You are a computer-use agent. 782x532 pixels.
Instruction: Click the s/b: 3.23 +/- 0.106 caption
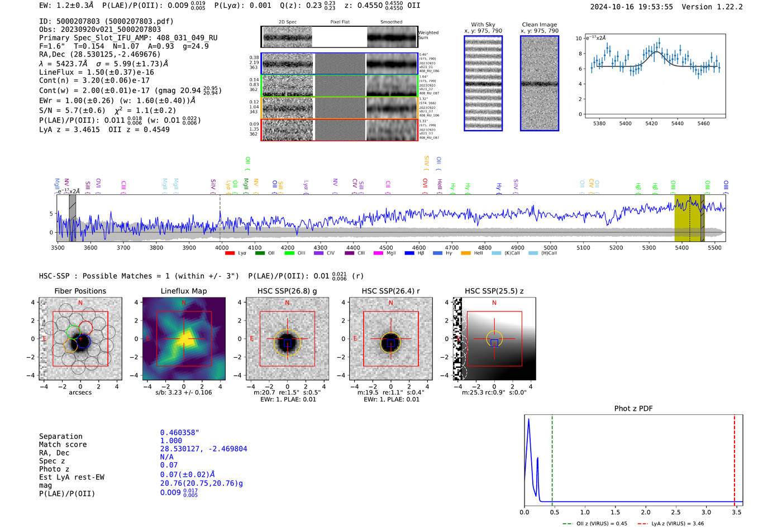click(184, 392)
